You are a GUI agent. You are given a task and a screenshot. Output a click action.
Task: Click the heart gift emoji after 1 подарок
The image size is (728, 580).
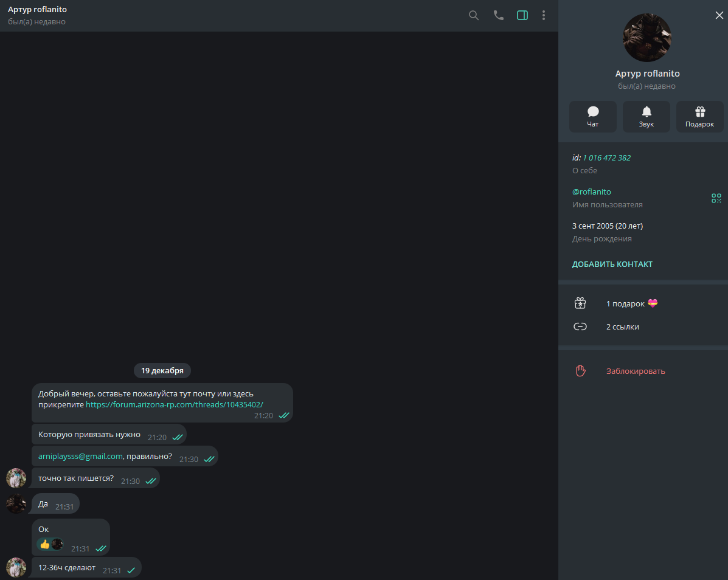tap(653, 303)
